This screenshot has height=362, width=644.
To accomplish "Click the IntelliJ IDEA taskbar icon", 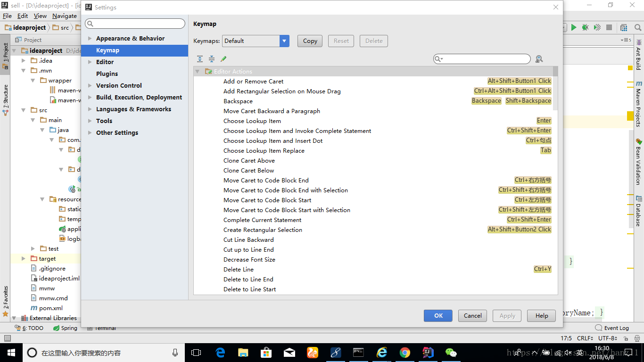I will click(428, 352).
